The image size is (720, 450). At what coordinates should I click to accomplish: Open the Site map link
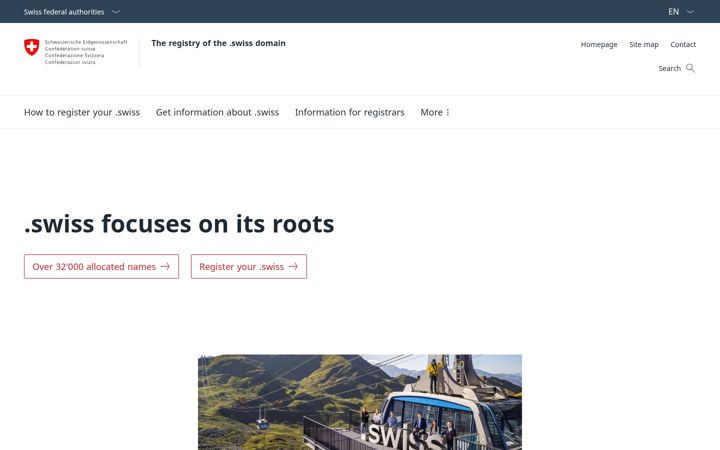click(x=644, y=45)
